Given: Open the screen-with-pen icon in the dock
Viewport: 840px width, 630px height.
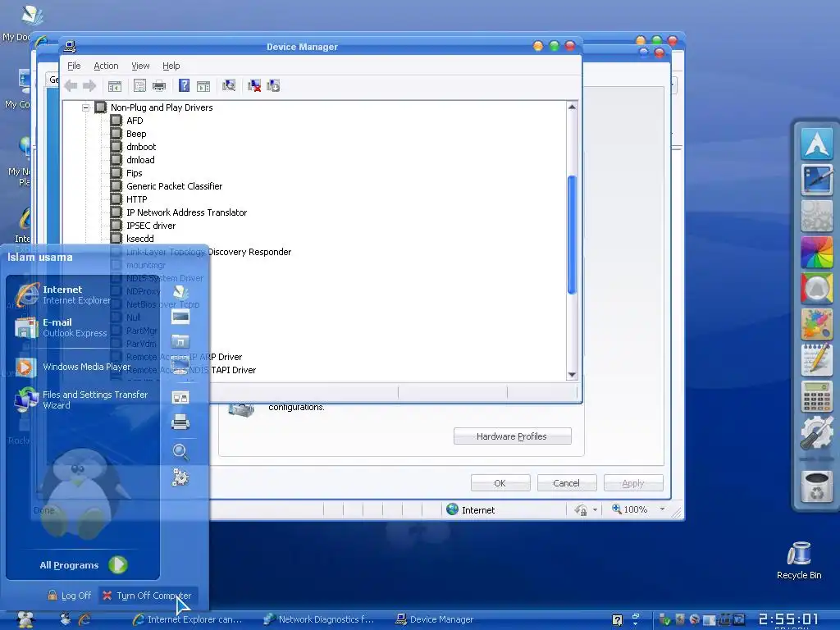Looking at the screenshot, I should (x=816, y=180).
